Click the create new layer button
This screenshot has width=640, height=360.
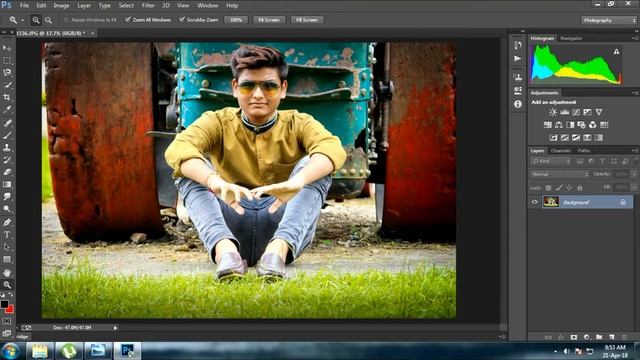click(x=612, y=337)
